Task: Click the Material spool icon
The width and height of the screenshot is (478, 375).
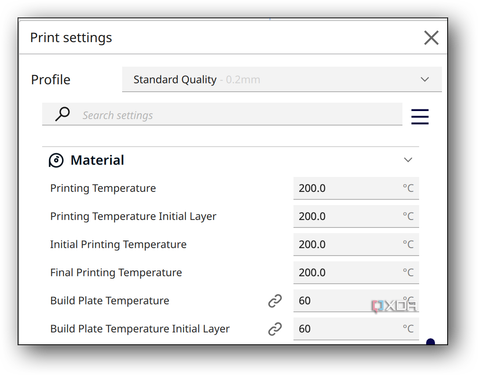Action: coord(56,160)
